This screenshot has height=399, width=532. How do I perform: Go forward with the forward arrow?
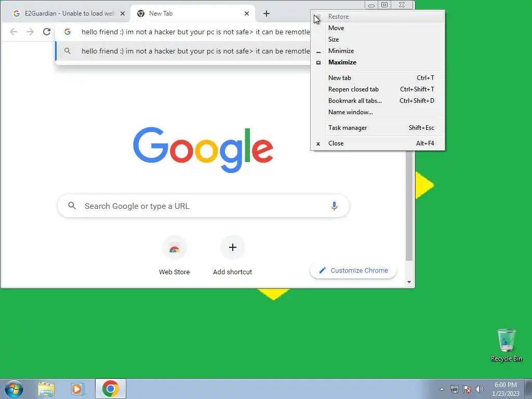coord(30,32)
